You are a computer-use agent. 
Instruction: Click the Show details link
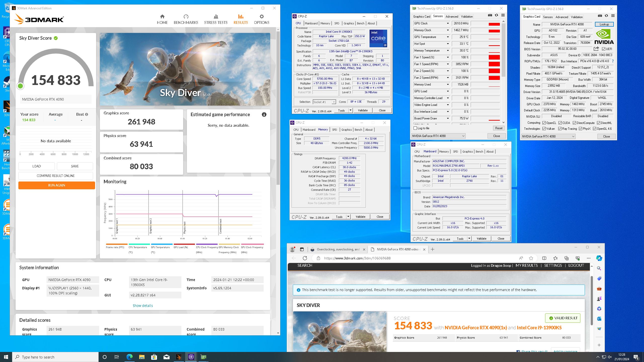coord(143,306)
